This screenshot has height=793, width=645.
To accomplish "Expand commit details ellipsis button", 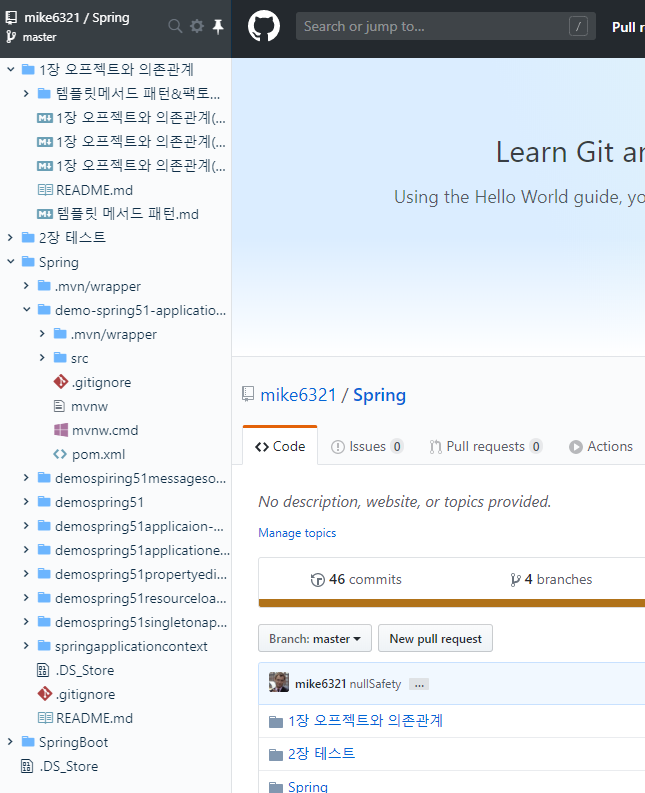I will (419, 685).
